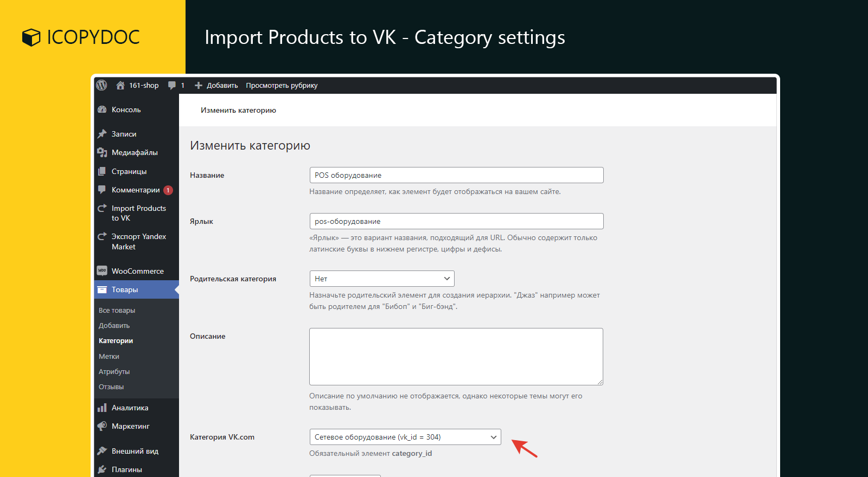Open Отзывы submenu item
868x477 pixels.
(x=111, y=386)
